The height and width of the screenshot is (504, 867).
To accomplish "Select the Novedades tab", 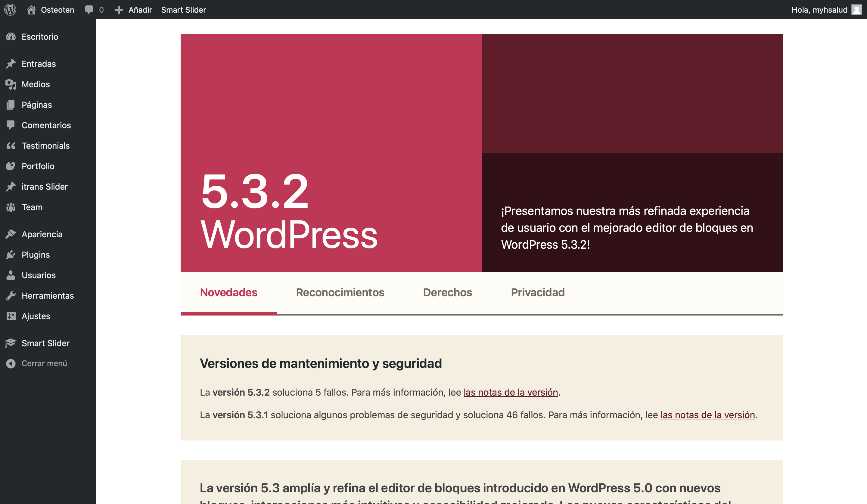I will (x=228, y=292).
